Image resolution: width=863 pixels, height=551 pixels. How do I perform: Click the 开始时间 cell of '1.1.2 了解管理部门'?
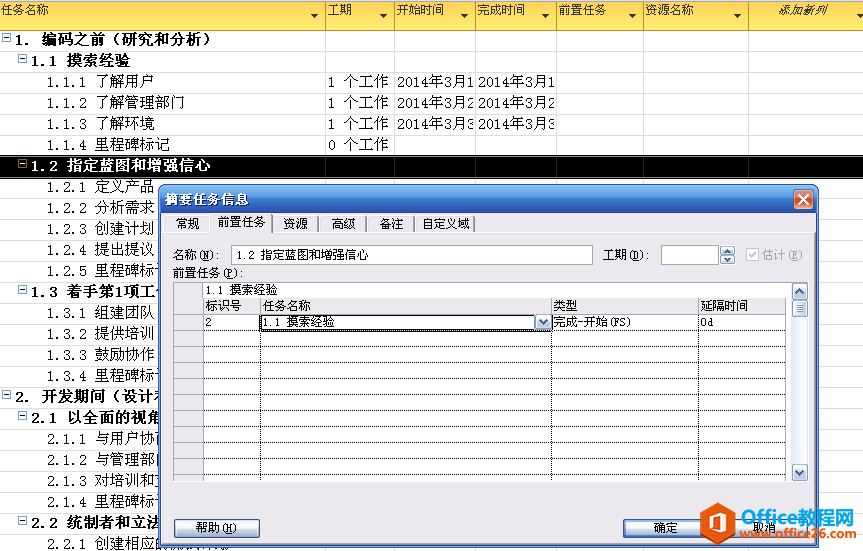coord(435,103)
